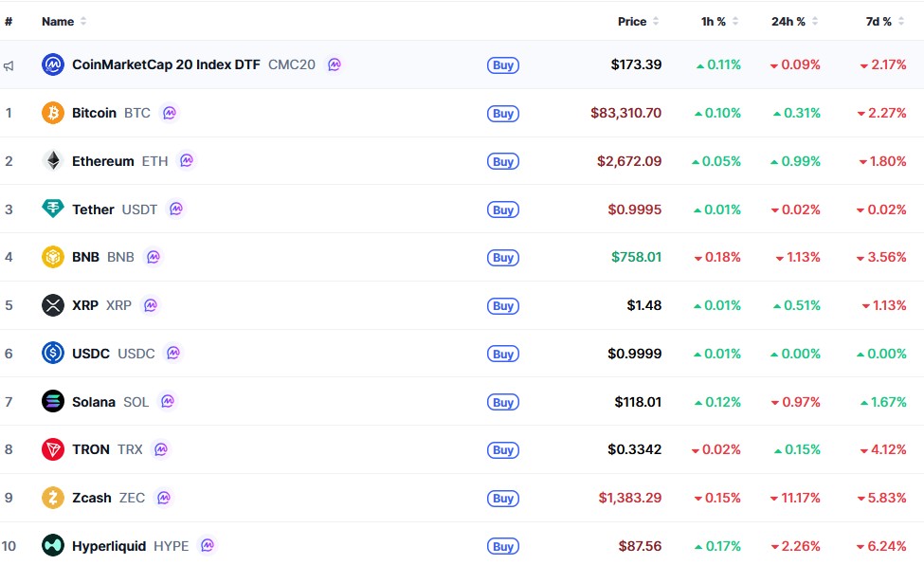
Task: Click Buy for CoinMarketCap 20 Index DTF
Action: [503, 65]
